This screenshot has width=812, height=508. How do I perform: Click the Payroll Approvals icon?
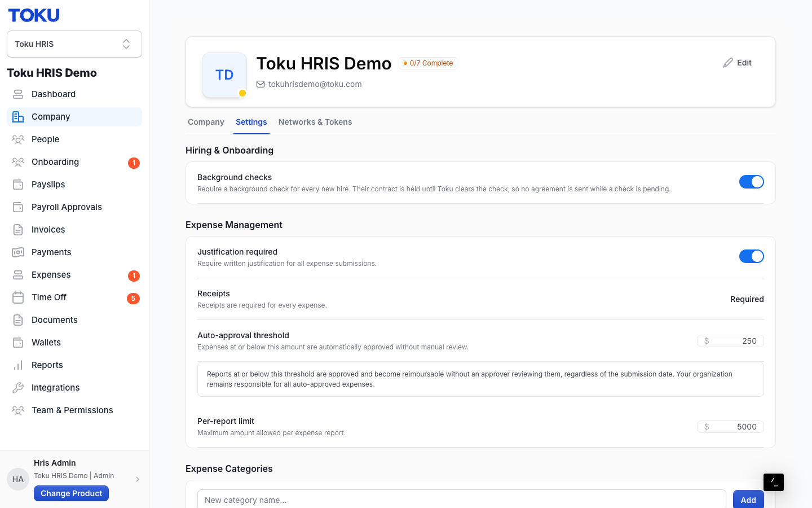(x=18, y=207)
